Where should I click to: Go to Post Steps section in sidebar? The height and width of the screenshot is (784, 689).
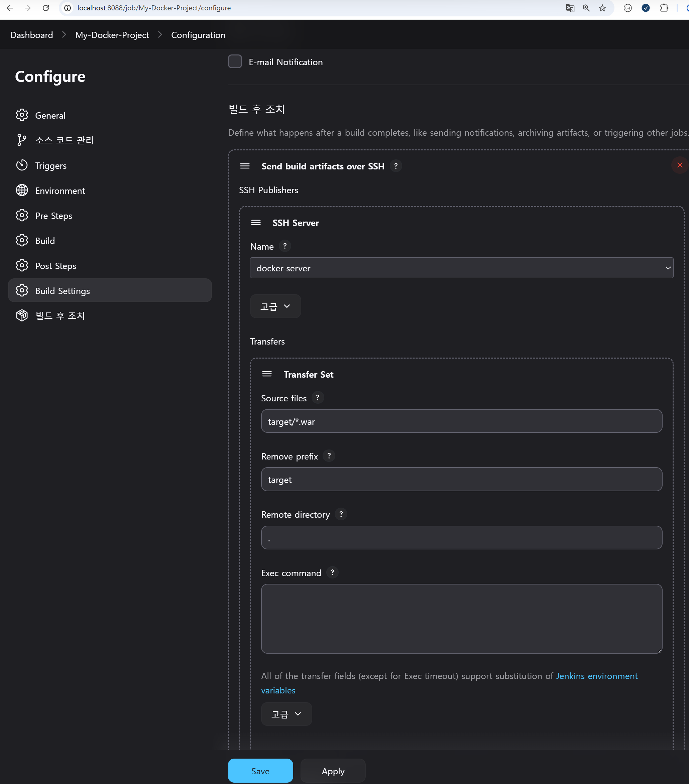coord(55,266)
